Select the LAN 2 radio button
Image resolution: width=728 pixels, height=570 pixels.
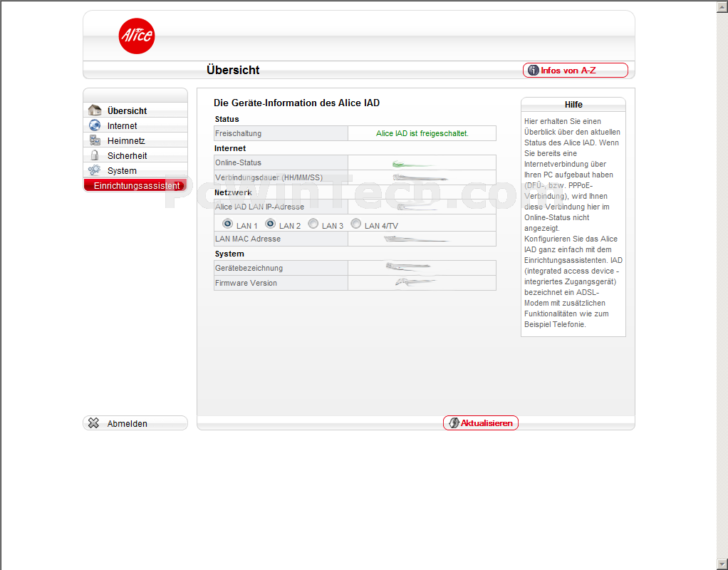point(270,224)
